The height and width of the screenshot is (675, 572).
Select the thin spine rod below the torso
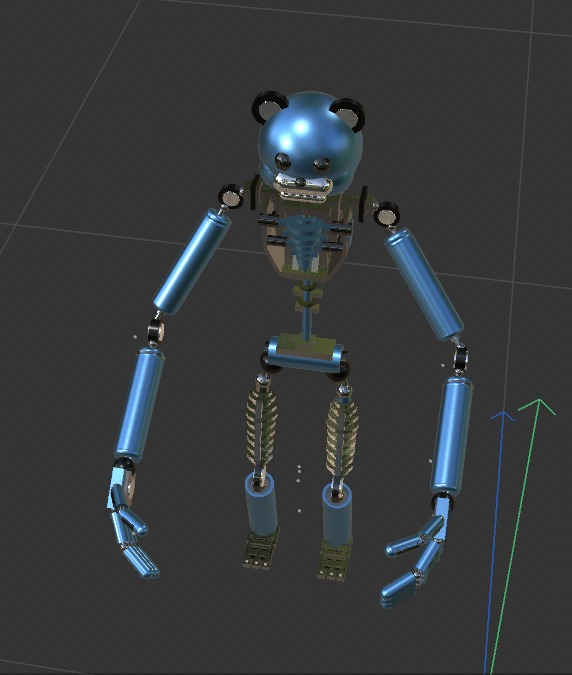307,309
